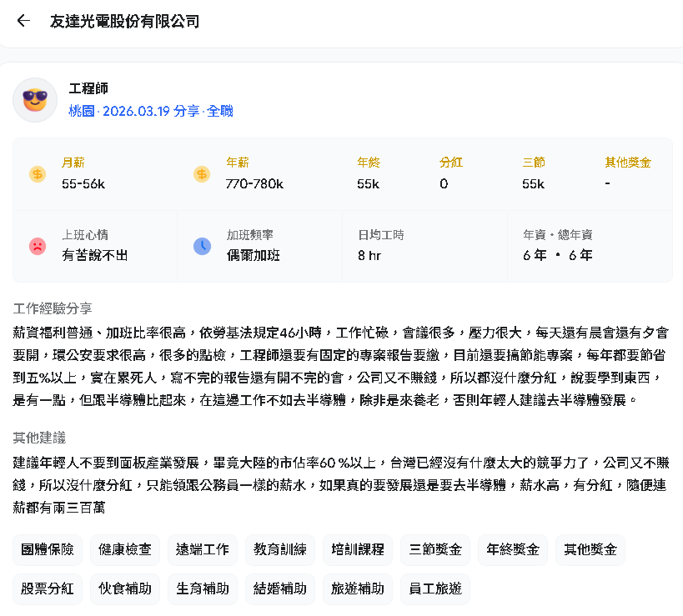Click the 加班頻率 label
Image resolution: width=683 pixels, height=616 pixels.
coord(249,235)
